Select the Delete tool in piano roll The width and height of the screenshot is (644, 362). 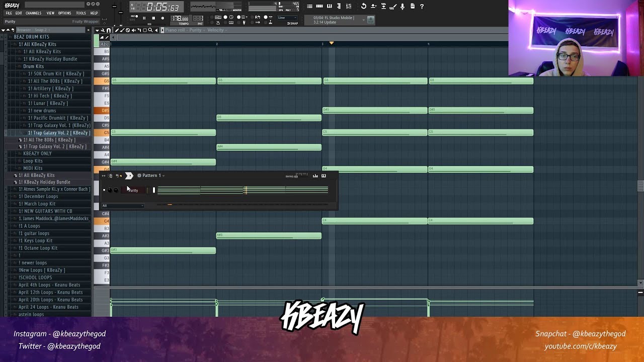click(x=128, y=30)
